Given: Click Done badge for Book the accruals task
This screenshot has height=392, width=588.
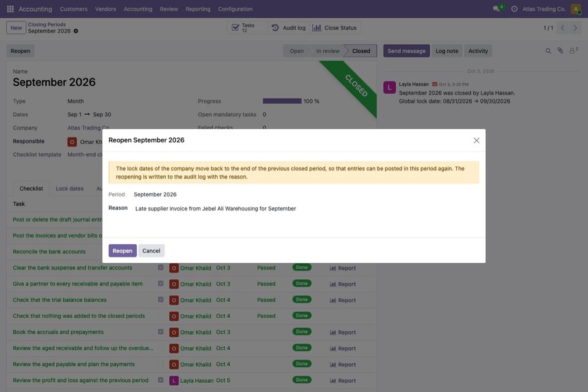Looking at the screenshot, I should 302,332.
